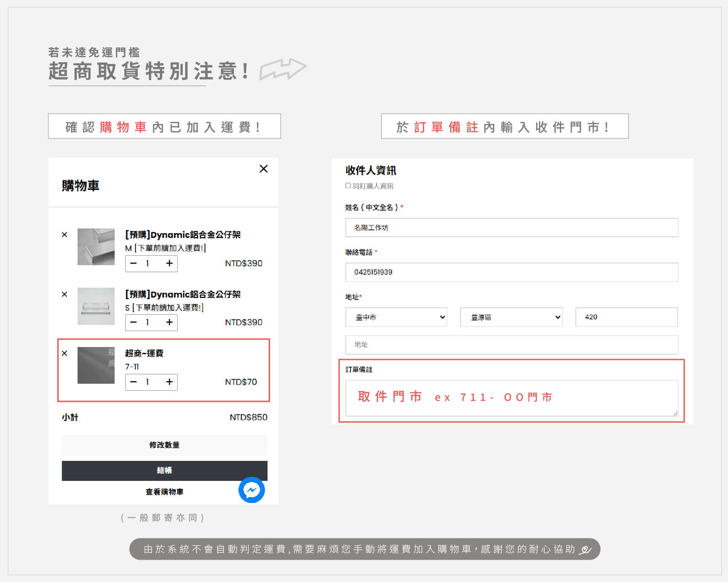Close the 購物車 cart panel
Screen dimensions: 728x582
tap(264, 169)
